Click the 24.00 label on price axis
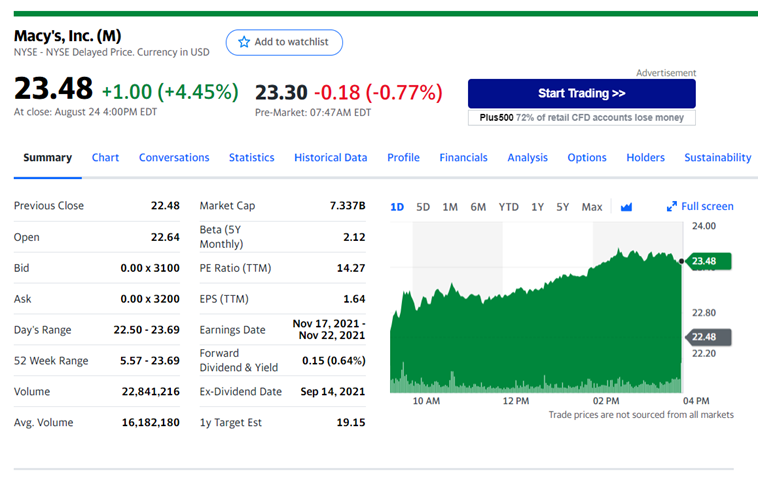 click(x=704, y=226)
